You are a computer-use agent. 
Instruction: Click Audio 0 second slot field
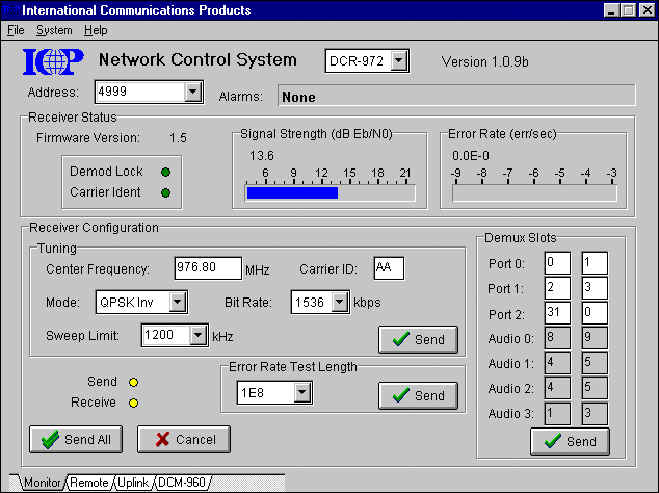(x=595, y=338)
